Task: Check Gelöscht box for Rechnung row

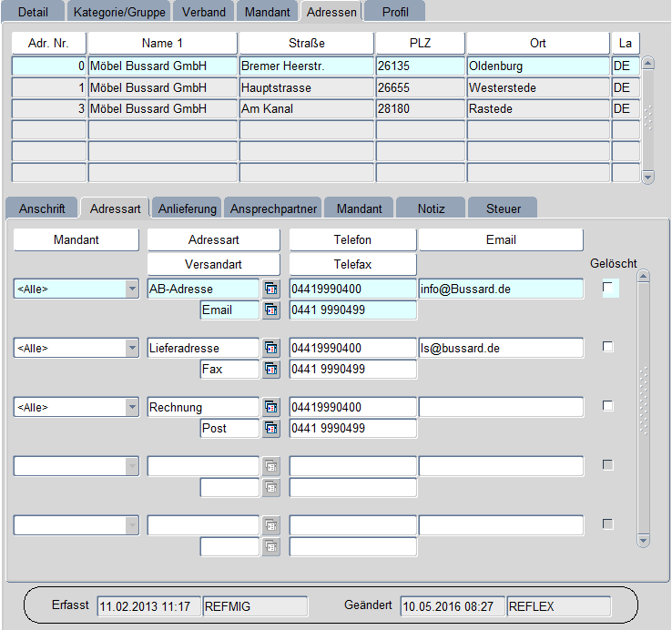Action: [x=608, y=406]
